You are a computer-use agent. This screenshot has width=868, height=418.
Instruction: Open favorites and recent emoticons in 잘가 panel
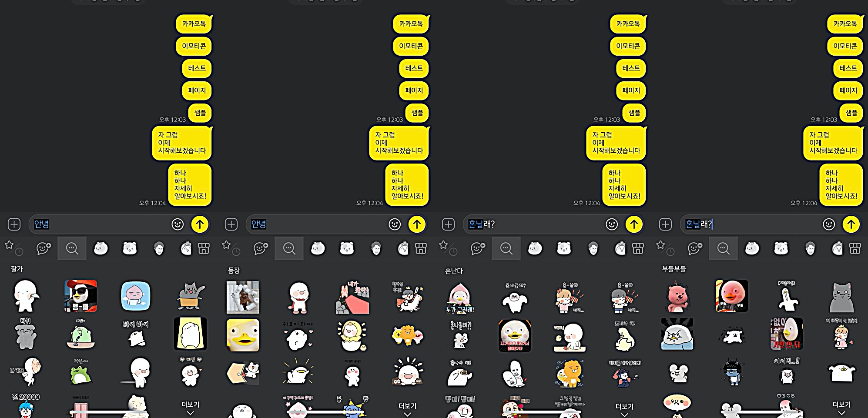click(x=13, y=248)
